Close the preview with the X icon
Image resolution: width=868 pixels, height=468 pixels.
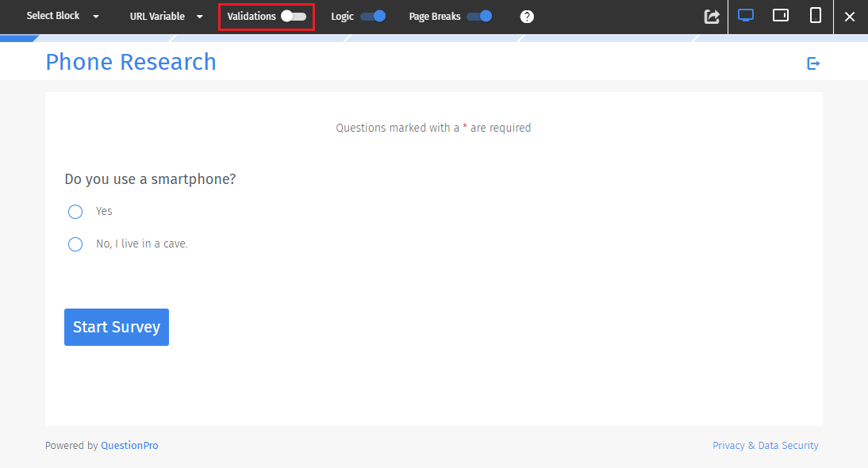click(x=850, y=16)
